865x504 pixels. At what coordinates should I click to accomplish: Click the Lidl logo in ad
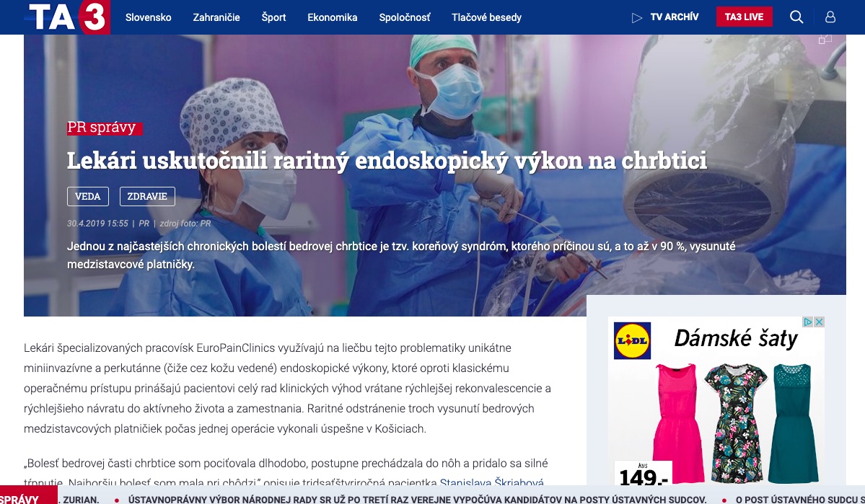632,341
